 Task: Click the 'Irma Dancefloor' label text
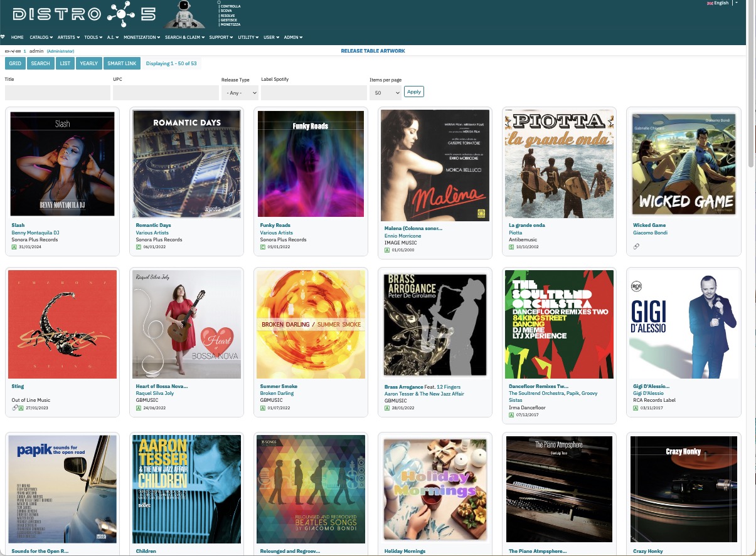click(x=527, y=407)
